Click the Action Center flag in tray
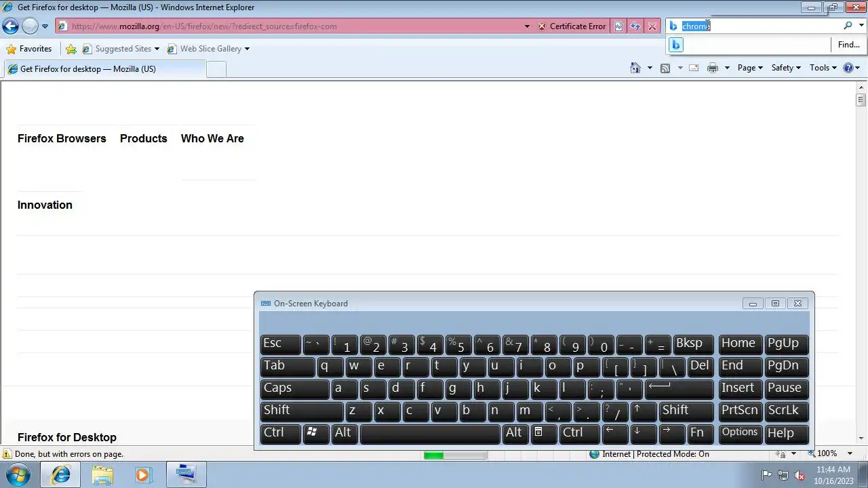 tap(766, 475)
